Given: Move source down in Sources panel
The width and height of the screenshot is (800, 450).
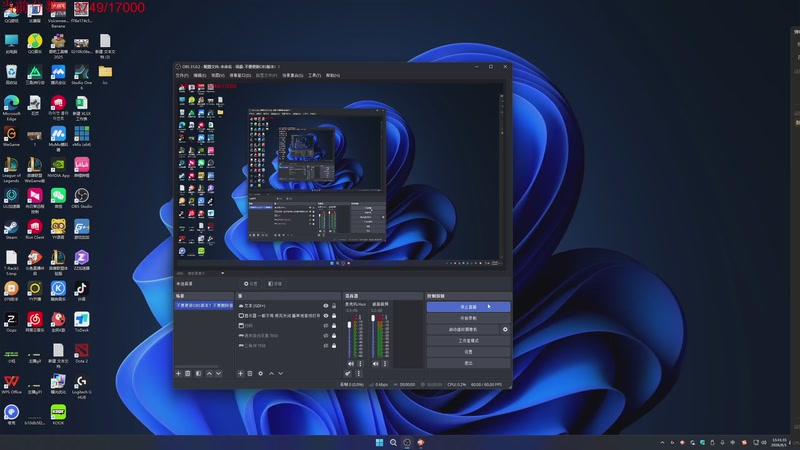Looking at the screenshot, I should coord(281,373).
